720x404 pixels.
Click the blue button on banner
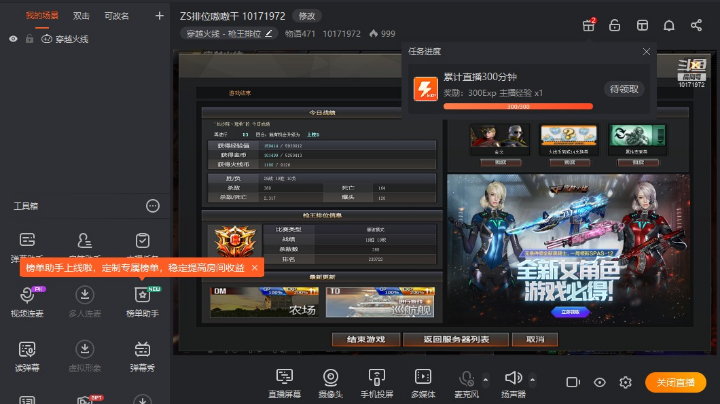pos(570,312)
